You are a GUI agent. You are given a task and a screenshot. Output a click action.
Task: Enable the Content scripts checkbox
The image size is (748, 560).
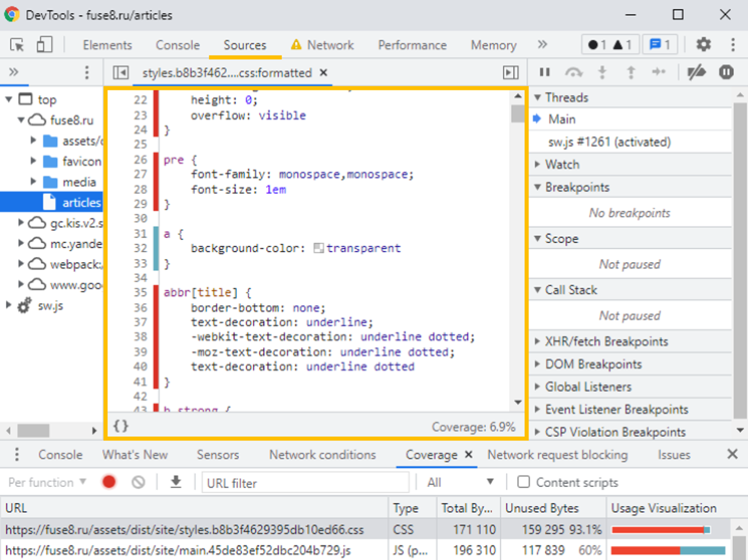tap(523, 482)
